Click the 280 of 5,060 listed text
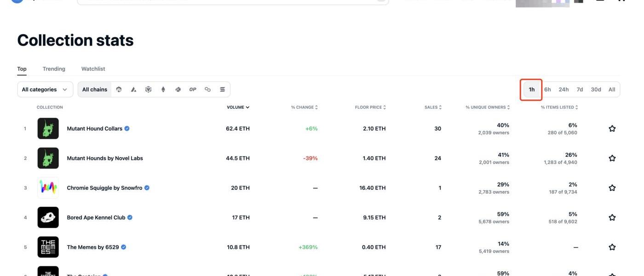 coord(563,133)
